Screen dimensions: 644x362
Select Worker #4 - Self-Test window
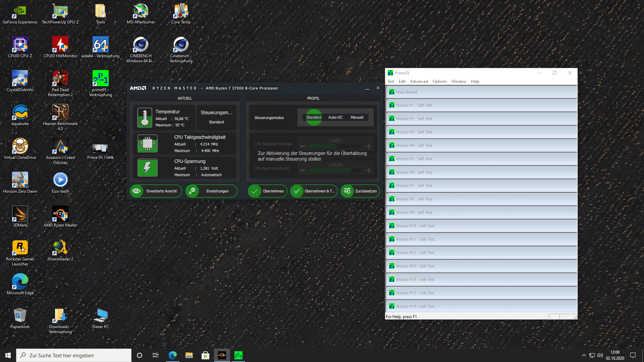481,145
